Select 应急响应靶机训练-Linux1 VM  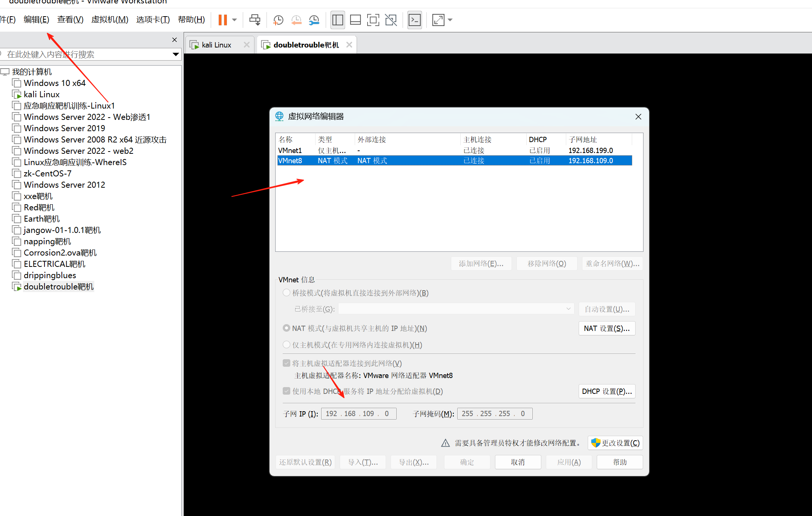click(69, 106)
